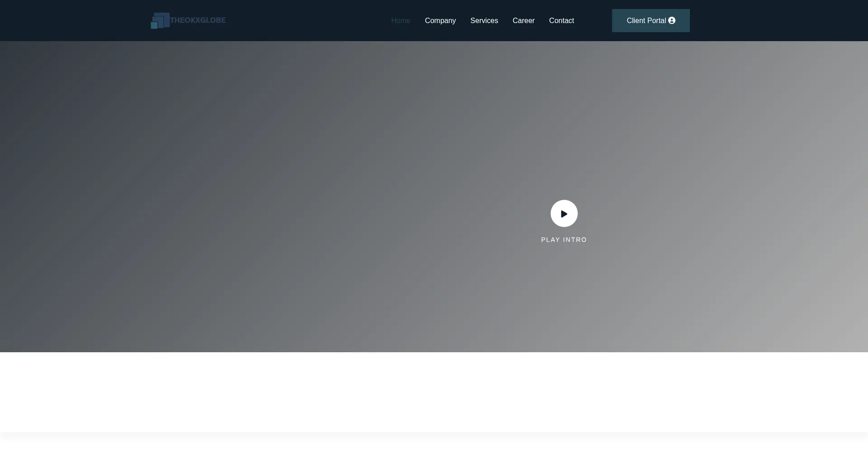Open the Client Portal button
This screenshot has width=868, height=449.
(x=651, y=21)
